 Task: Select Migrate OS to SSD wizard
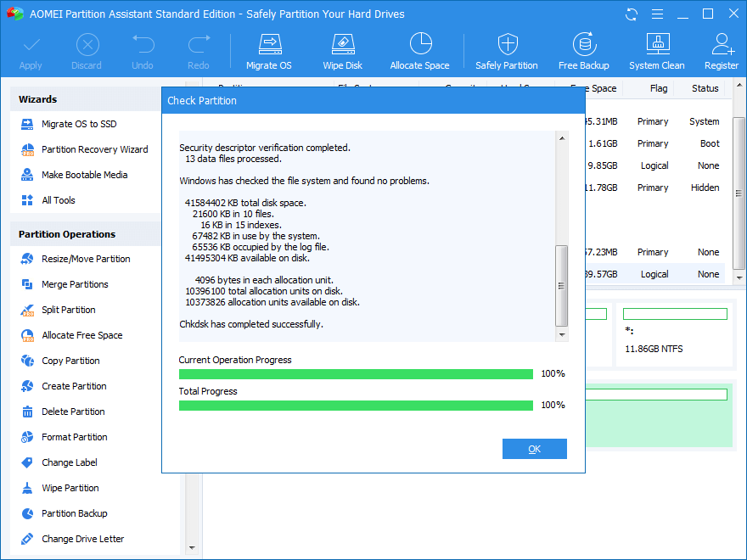coord(76,124)
